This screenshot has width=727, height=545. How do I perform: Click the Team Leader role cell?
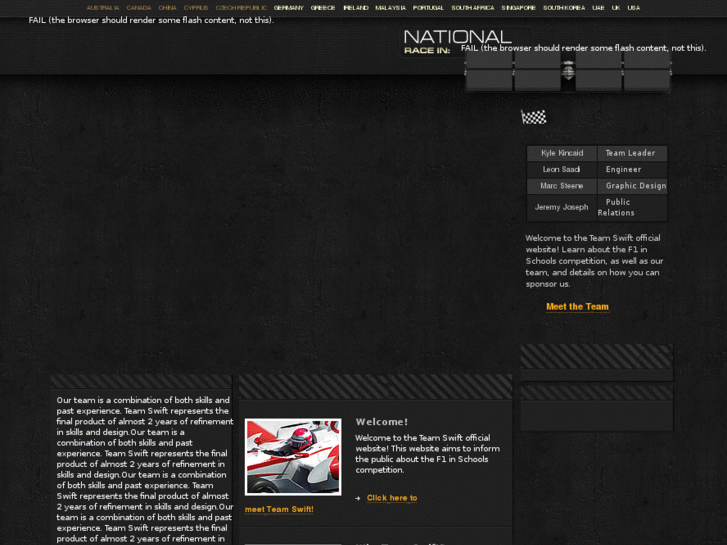click(x=632, y=153)
